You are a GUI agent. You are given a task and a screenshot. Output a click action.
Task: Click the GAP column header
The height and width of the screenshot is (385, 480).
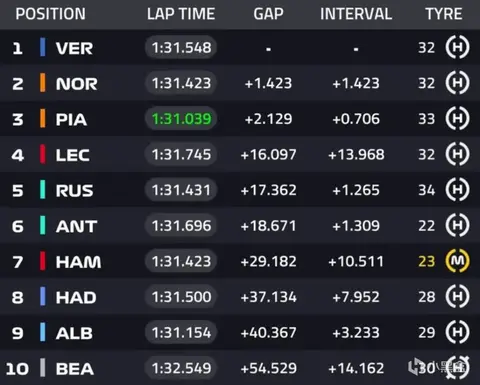[x=268, y=14]
